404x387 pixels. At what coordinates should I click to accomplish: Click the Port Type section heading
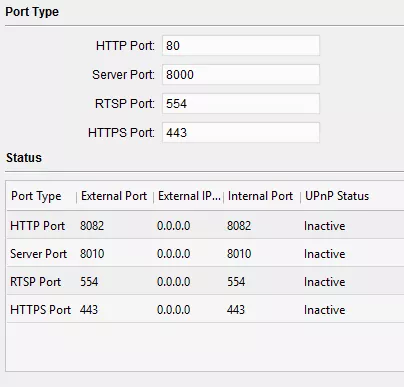pyautogui.click(x=32, y=12)
